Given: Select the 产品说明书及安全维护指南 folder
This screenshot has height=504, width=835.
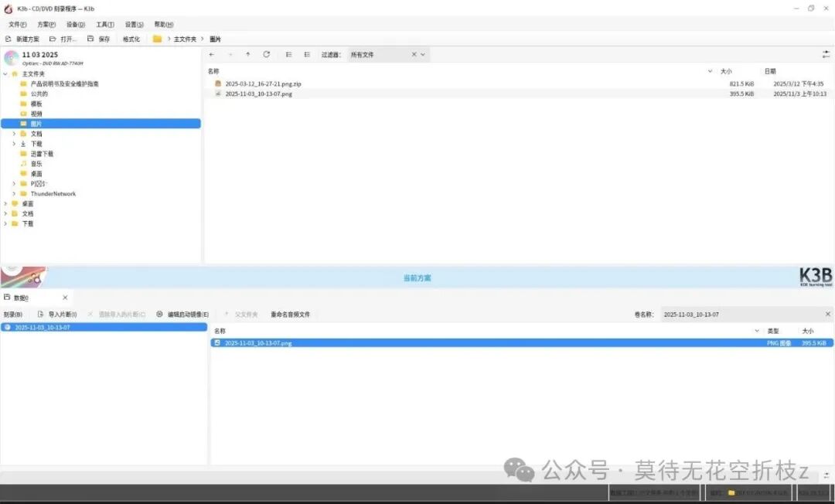Looking at the screenshot, I should click(64, 83).
